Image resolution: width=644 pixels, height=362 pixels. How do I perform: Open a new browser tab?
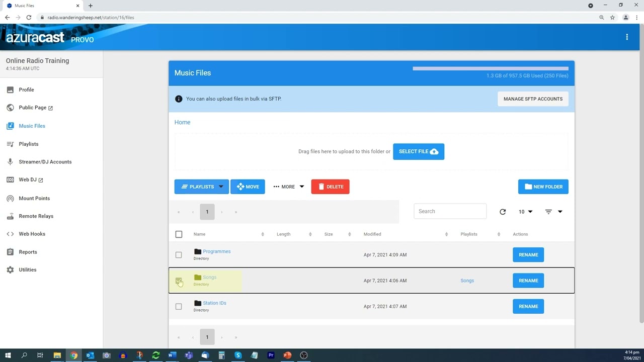pos(91,6)
